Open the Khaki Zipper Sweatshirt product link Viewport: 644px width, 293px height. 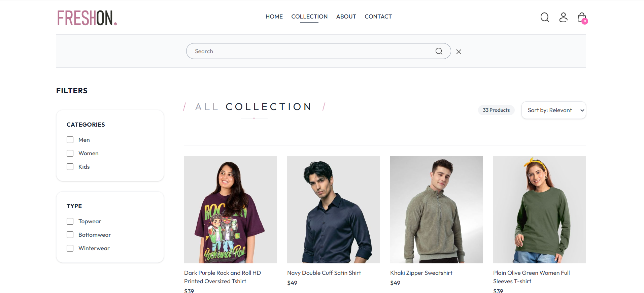421,273
